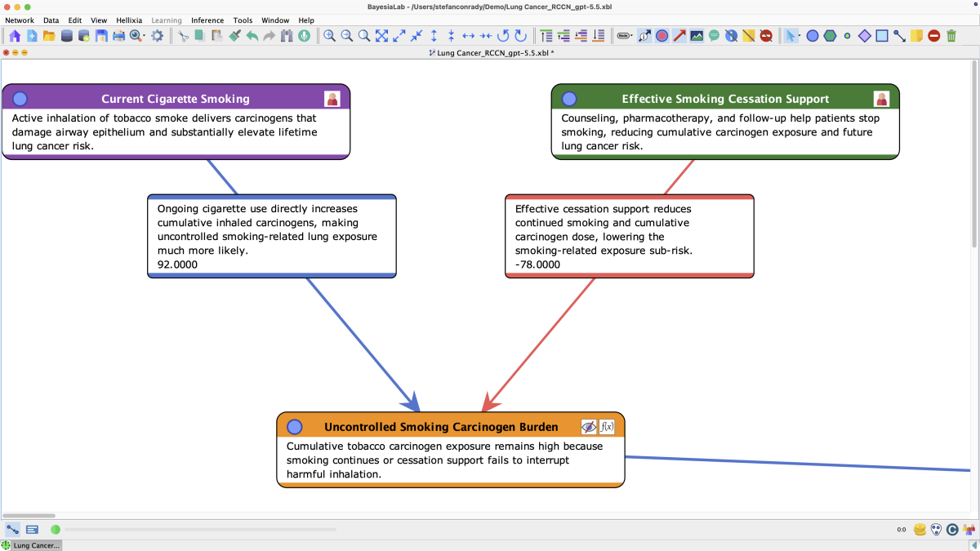Viewport: 980px width, 551px height.
Task: Click the green trash delete tool
Action: pyautogui.click(x=951, y=36)
